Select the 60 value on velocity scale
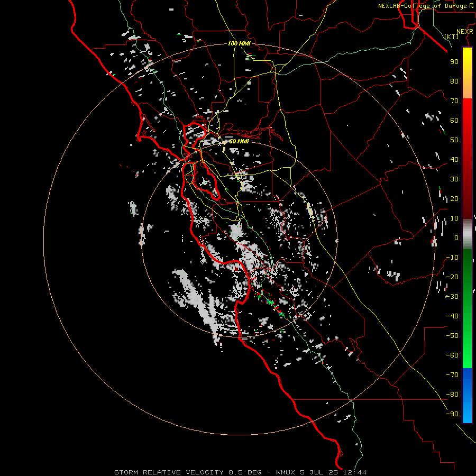 (454, 121)
